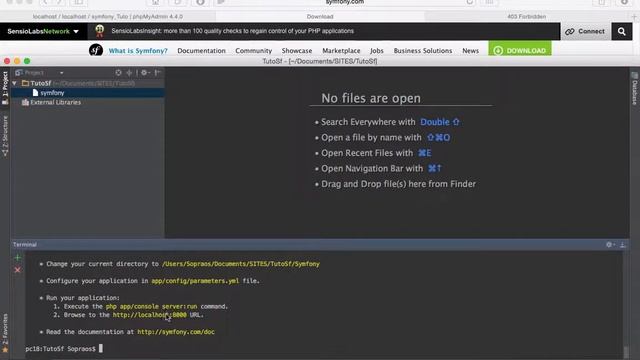Open the Favorites side tool tab
Image resolution: width=640 pixels, height=360 pixels.
click(x=5, y=333)
